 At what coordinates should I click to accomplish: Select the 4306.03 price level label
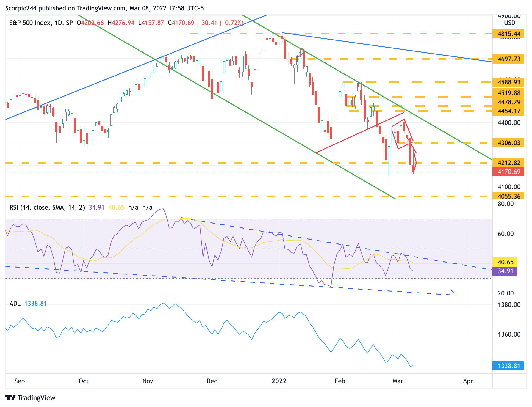pos(508,143)
